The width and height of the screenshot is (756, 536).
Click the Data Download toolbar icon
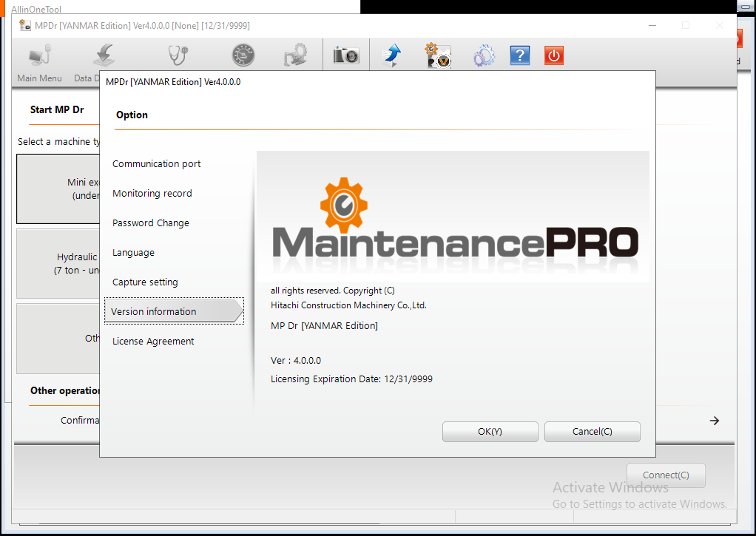(104, 55)
